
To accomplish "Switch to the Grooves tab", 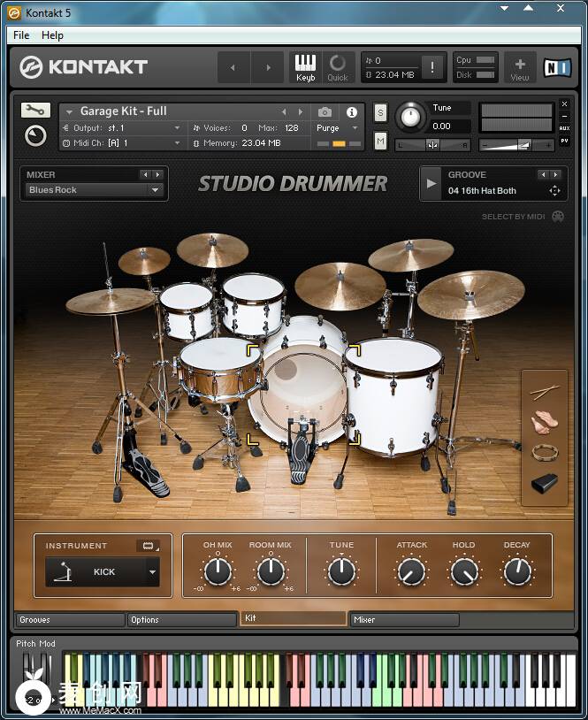I will 71,620.
